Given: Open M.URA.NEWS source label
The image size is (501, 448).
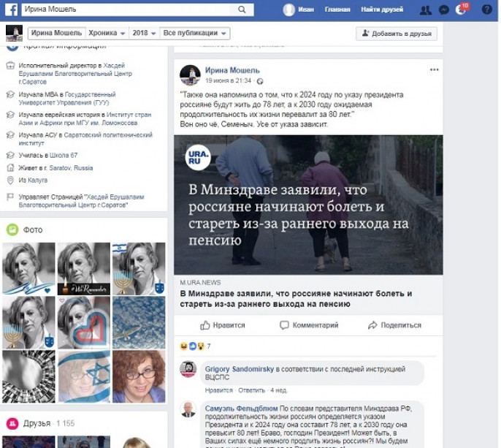Looking at the screenshot, I should [200, 282].
